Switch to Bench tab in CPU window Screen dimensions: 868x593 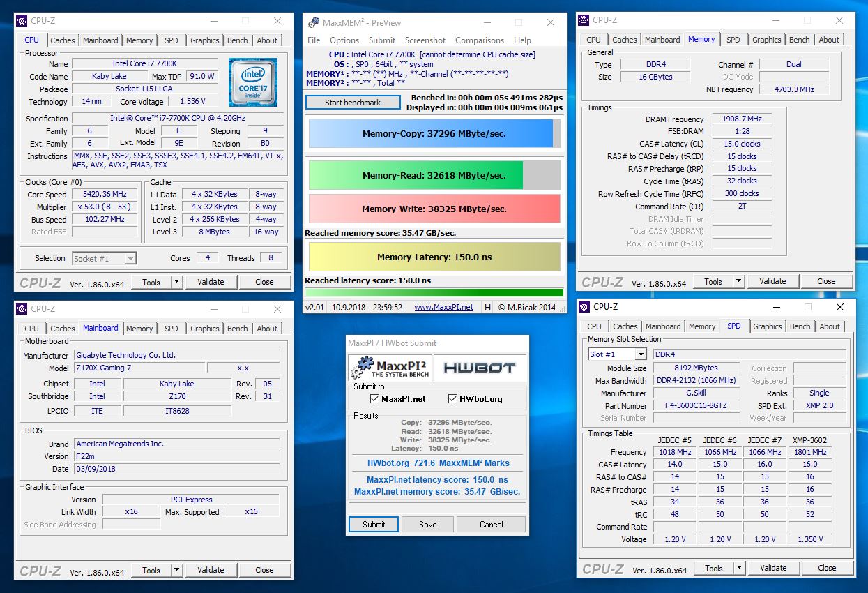click(x=237, y=40)
